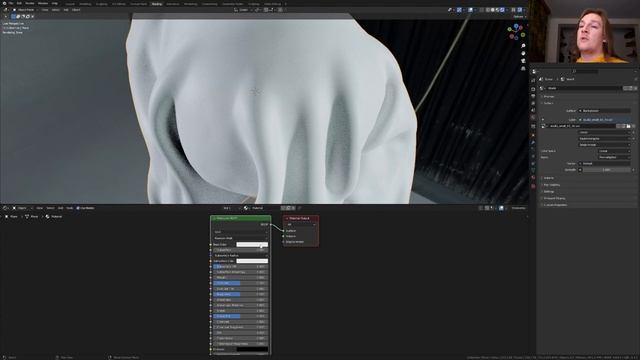640x360 pixels.
Task: Open the Equirectangular projection dropdown
Action: coord(604,139)
